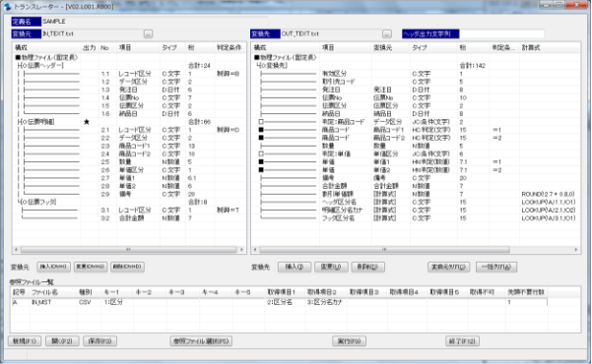Click the browse button next to OUT_TEXT.txt
This screenshot has width=592, height=364.
[386, 34]
